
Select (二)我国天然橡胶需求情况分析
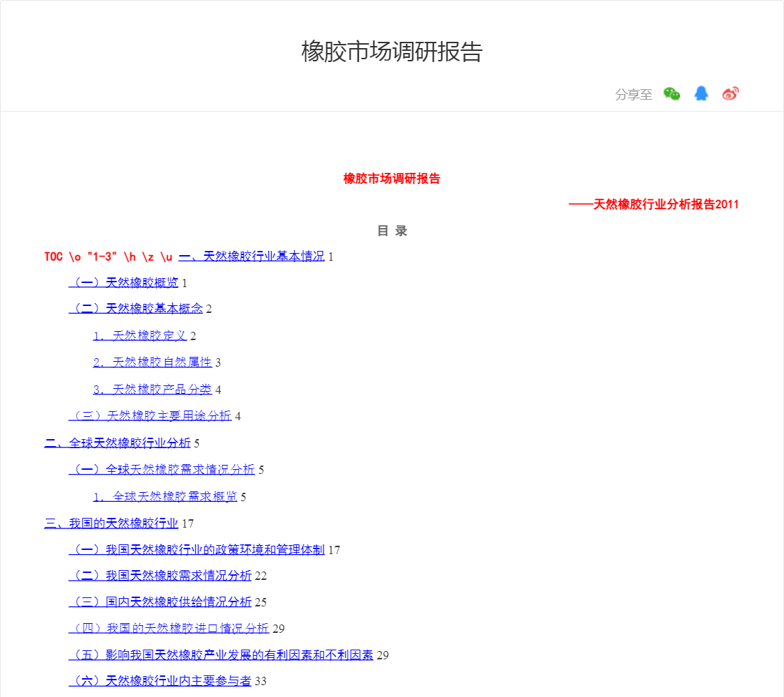point(160,576)
